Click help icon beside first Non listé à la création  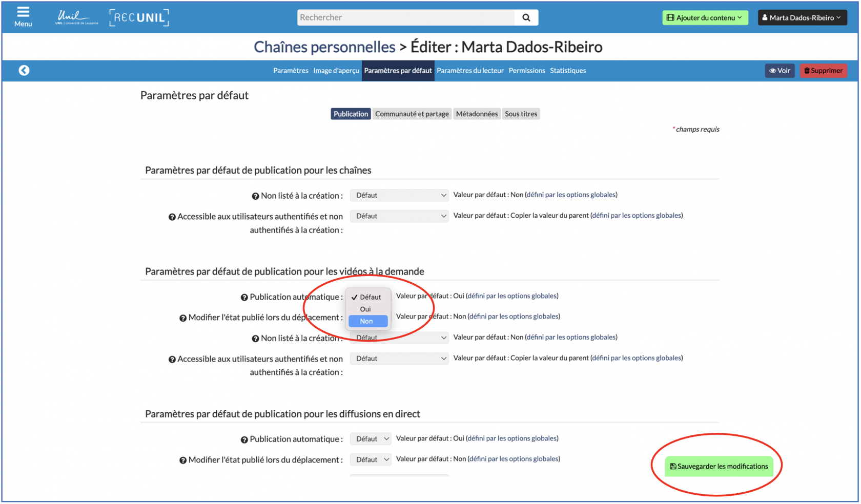point(255,196)
